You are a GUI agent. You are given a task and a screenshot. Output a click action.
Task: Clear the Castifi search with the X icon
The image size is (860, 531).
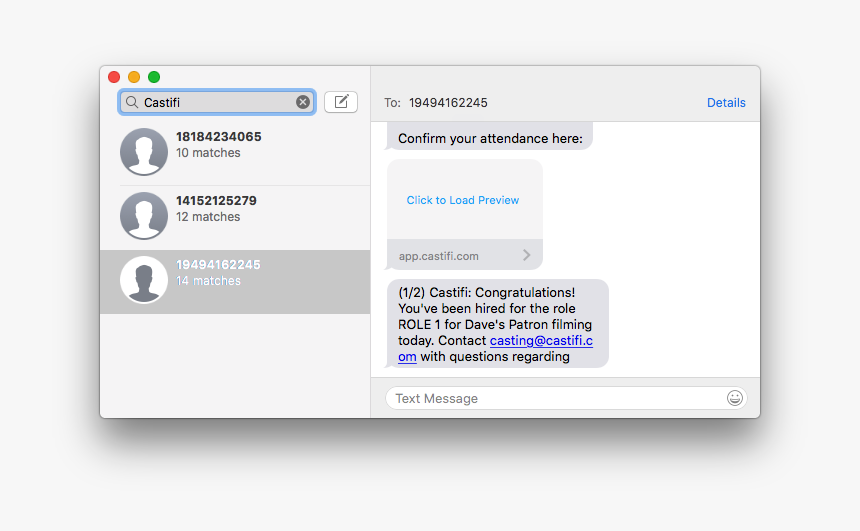click(x=303, y=102)
